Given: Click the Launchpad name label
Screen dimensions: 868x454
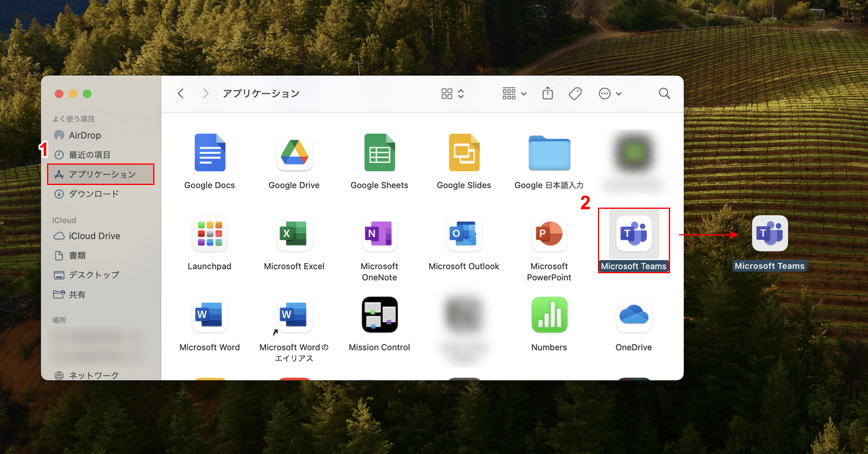Looking at the screenshot, I should [210, 266].
